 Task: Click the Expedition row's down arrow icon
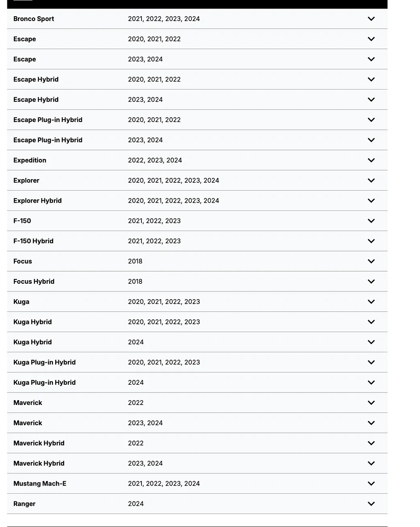371,160
